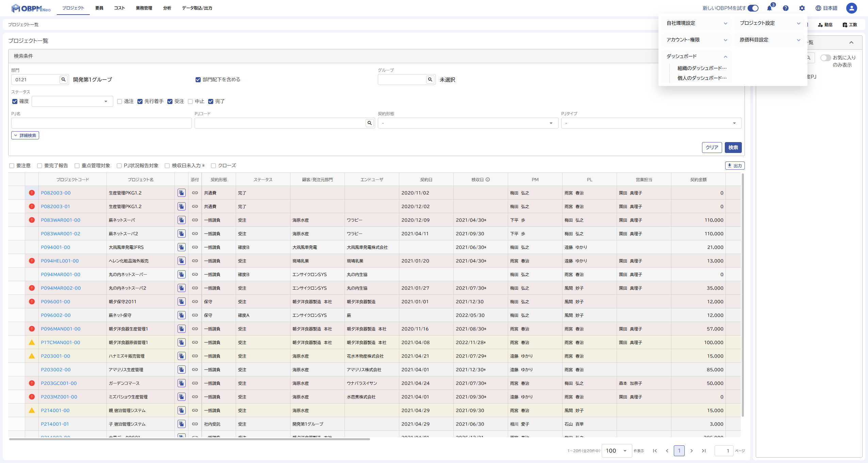Click the user account avatar icon

pyautogui.click(x=851, y=8)
